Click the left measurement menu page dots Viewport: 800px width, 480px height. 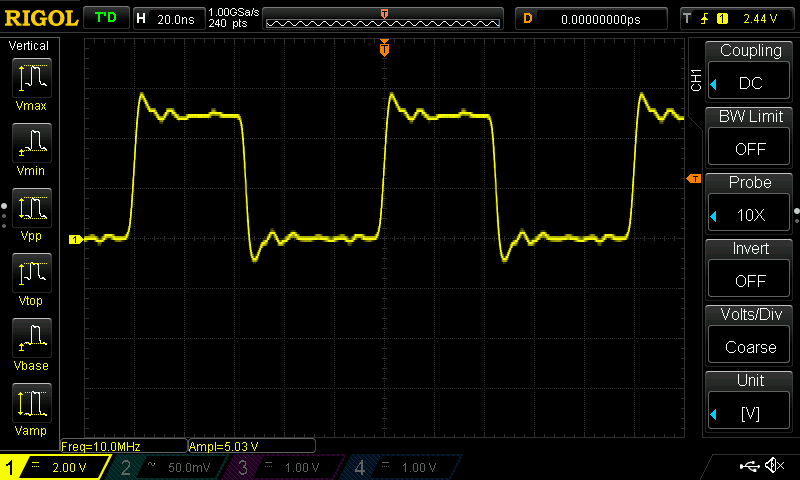(x=4, y=216)
